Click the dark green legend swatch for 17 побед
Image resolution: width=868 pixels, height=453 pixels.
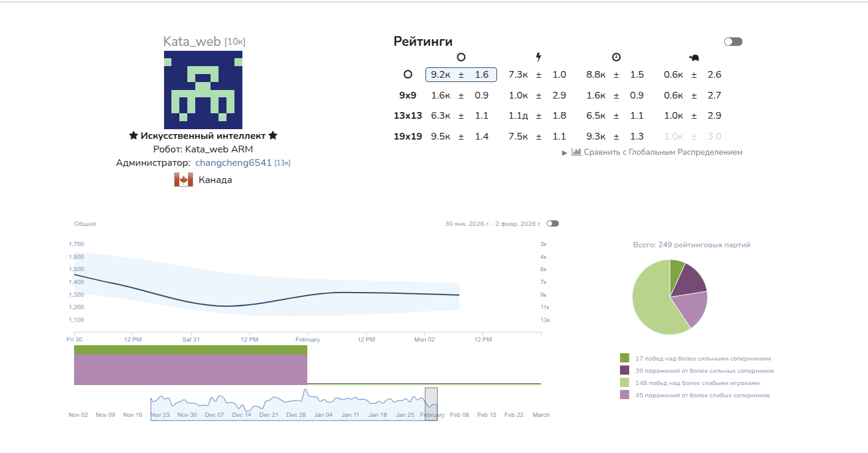click(624, 358)
